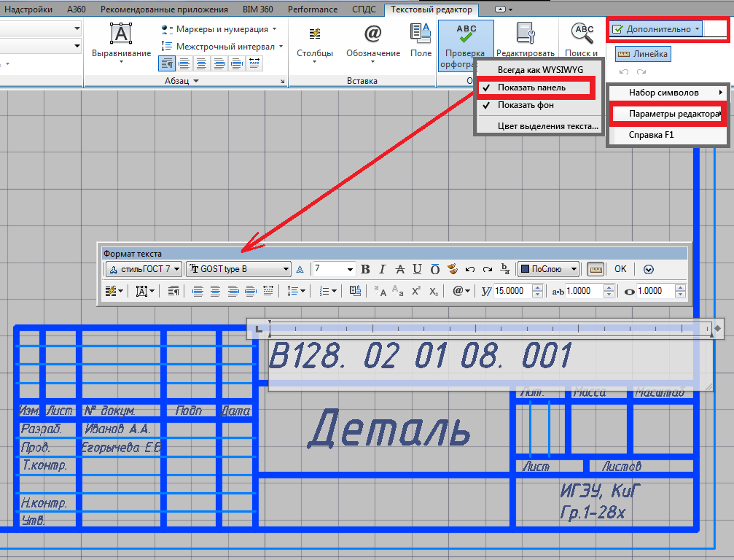Open the стильГОСТ 7 text style dropdown
The width and height of the screenshot is (734, 560).
[x=144, y=269]
